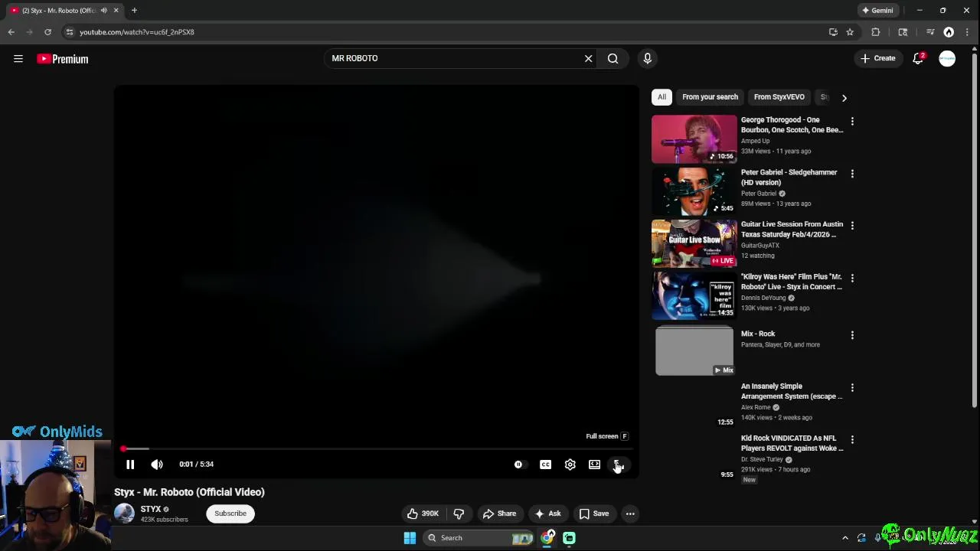Select the From StyxVEVO chip
Viewport: 980px width, 551px height.
tap(779, 97)
